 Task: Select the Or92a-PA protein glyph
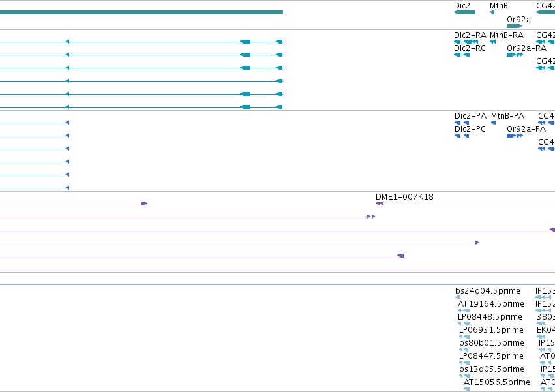point(515,136)
